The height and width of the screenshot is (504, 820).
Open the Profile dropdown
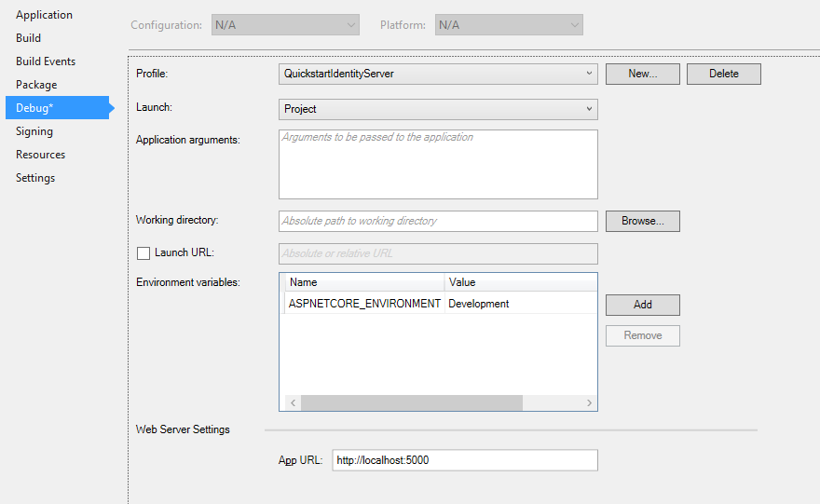[x=438, y=74]
